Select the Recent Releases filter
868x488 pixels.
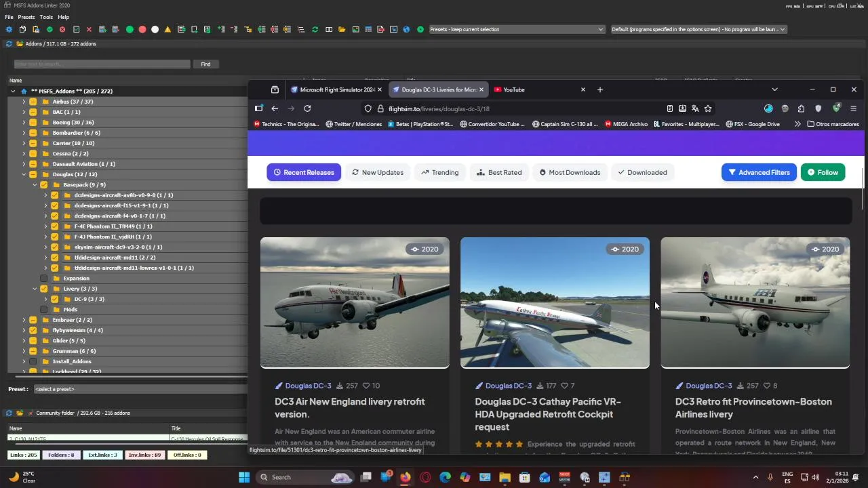[304, 172]
